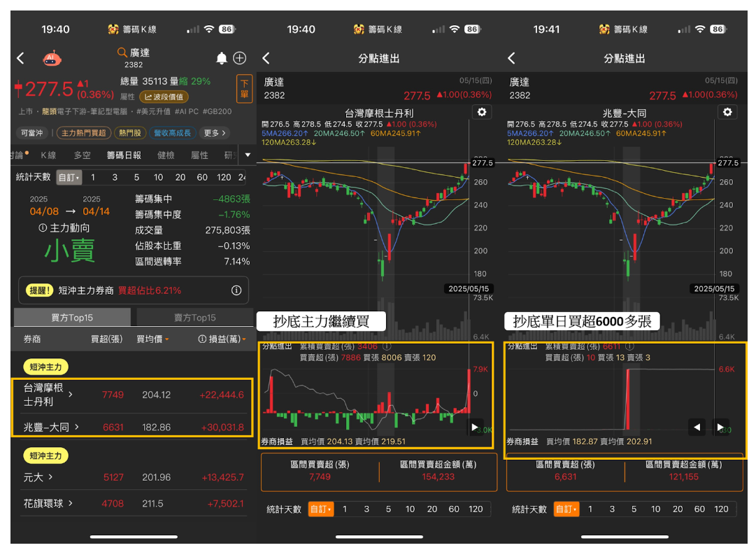Screen dimensions: 756x557
Task: Step back on the 兆豐-大同 chart
Action: click(x=697, y=427)
